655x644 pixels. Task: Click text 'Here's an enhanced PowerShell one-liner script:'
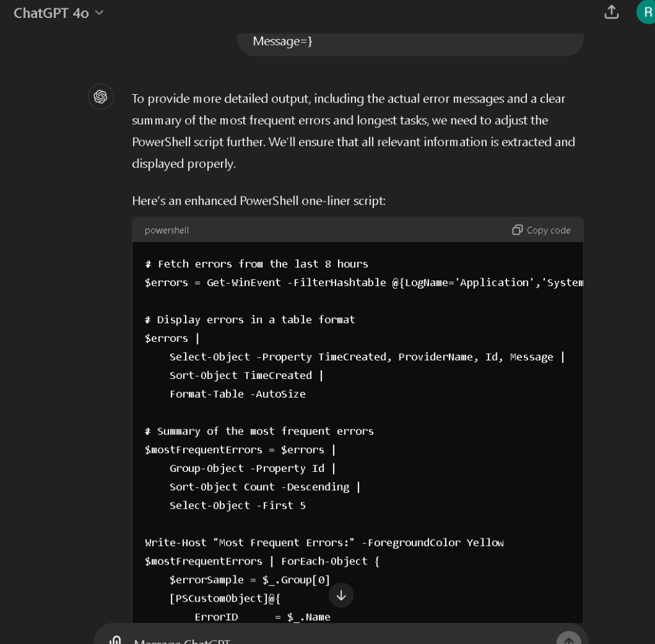pyautogui.click(x=259, y=201)
